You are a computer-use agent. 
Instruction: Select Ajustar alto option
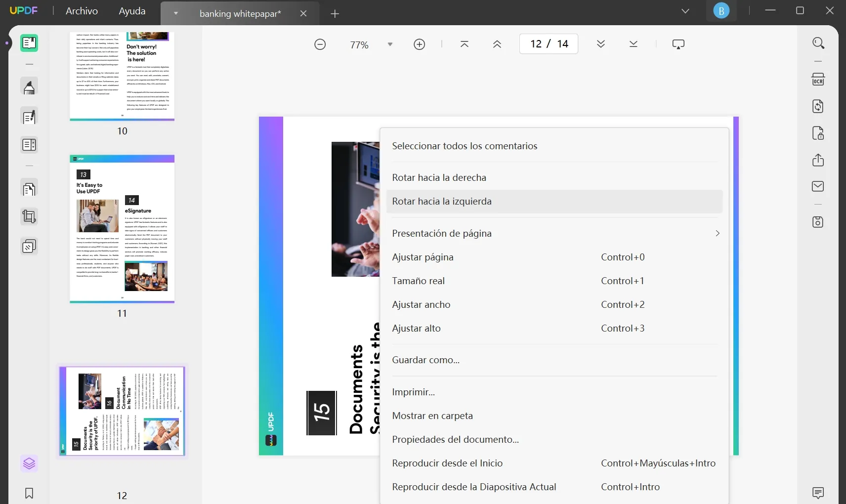click(554, 328)
